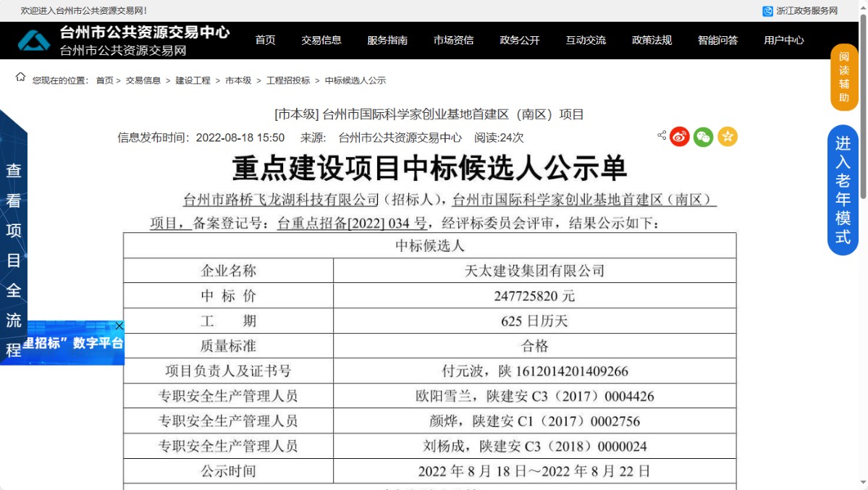The height and width of the screenshot is (490, 868).
Task: Click the publish time 2022-08-18 15:50
Action: [240, 138]
